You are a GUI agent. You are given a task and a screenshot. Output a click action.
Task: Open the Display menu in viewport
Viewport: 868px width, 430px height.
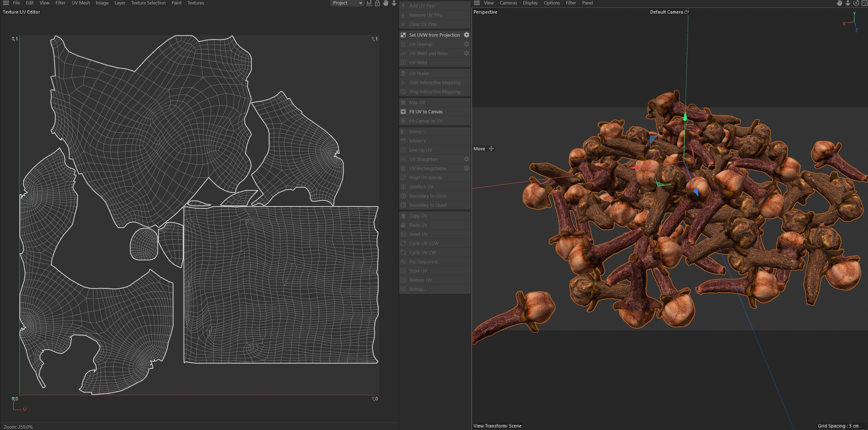[x=530, y=3]
